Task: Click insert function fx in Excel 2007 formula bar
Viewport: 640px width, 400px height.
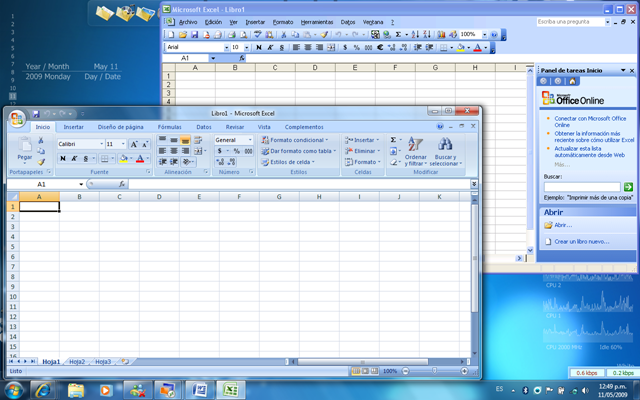Action: click(x=122, y=184)
